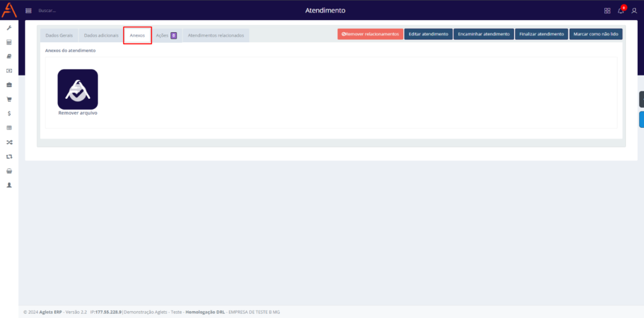This screenshot has width=644, height=318.
Task: Switch to the Dados Gerais tab
Action: (x=59, y=35)
